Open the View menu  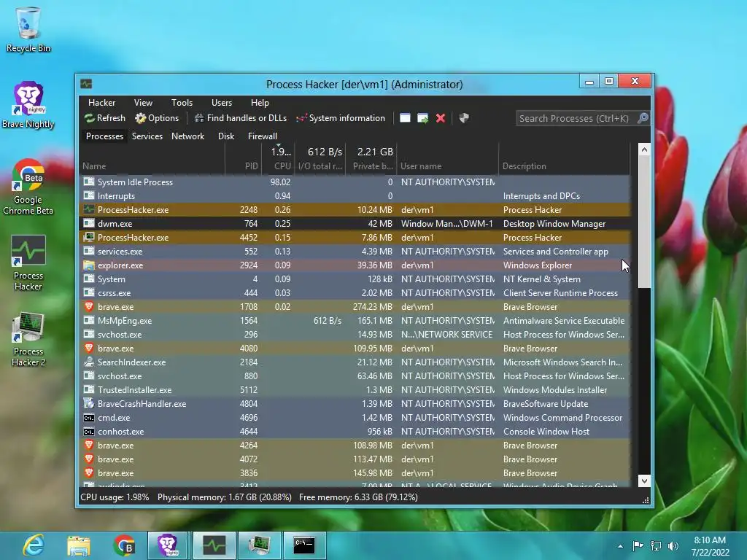pyautogui.click(x=143, y=103)
